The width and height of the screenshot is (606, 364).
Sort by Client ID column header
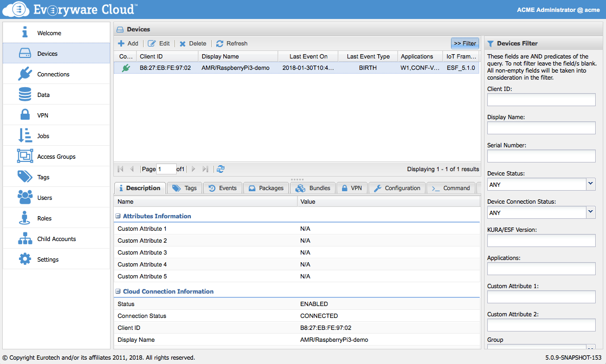pos(167,56)
